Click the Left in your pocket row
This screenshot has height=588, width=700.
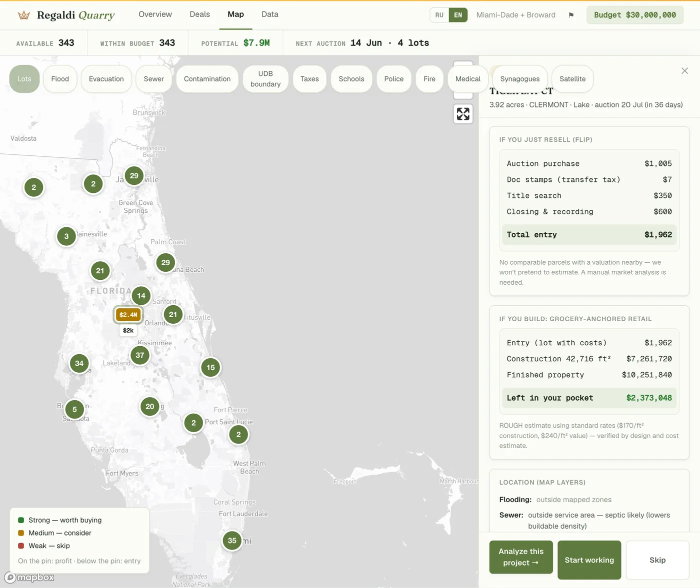click(589, 398)
